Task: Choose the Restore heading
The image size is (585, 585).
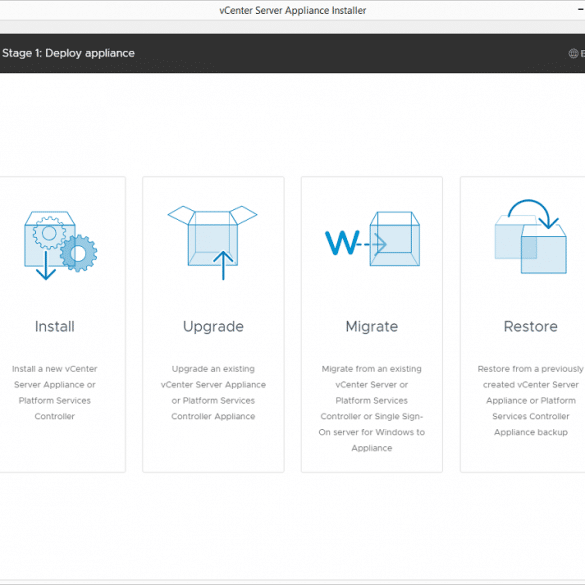Action: [531, 326]
